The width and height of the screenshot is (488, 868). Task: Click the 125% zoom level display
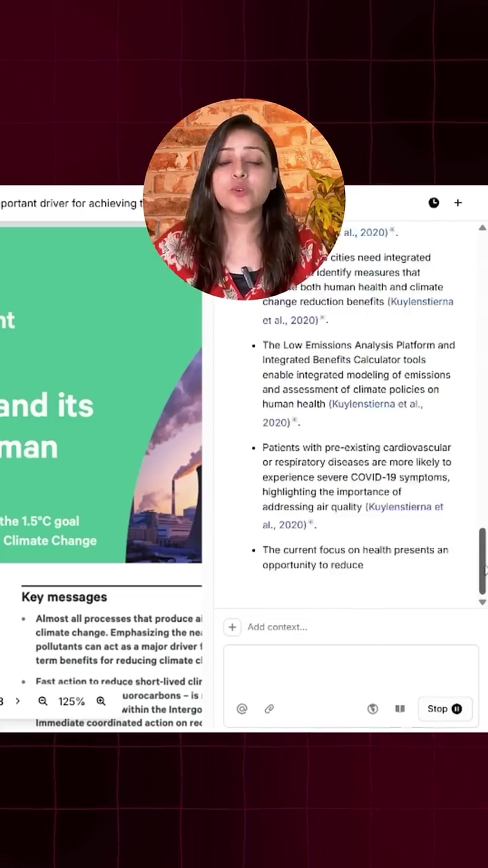pos(71,701)
